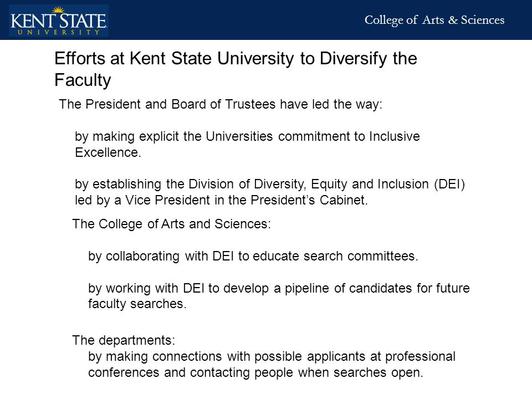This screenshot has height=399, width=532.
Task: Click the contacting people when searches open line
Action: [x=255, y=372]
